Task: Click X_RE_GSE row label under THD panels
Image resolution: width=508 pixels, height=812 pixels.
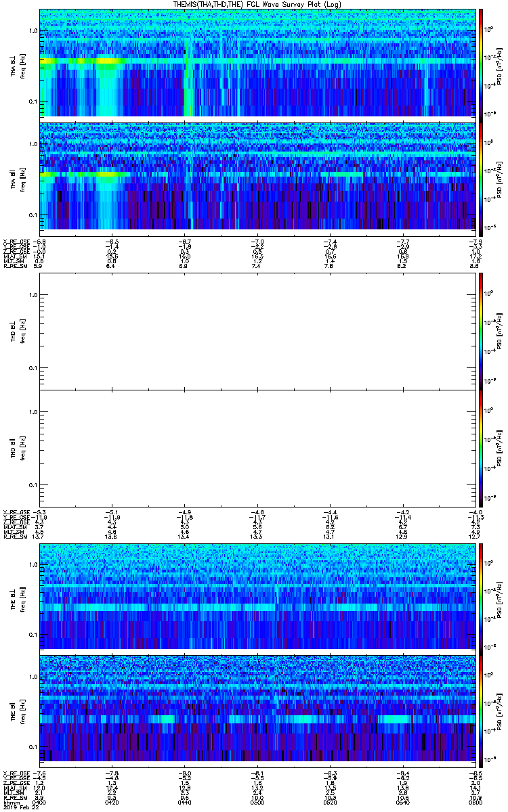Action: click(x=16, y=512)
